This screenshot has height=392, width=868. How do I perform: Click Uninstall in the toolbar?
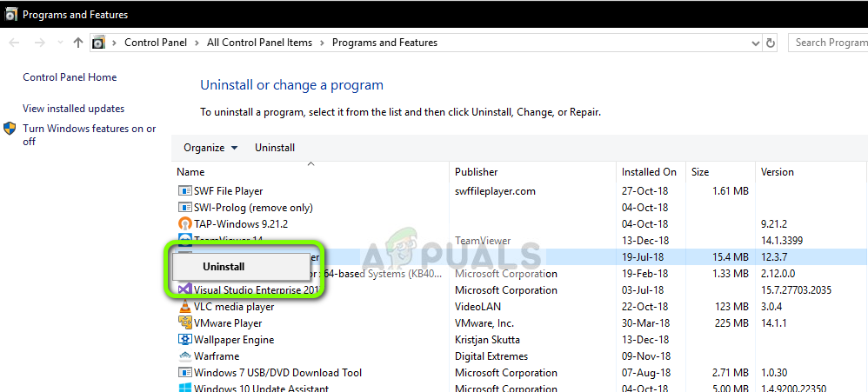(x=275, y=148)
